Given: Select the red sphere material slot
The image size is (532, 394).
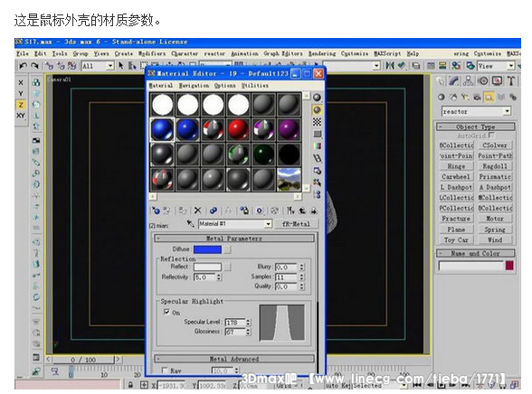Looking at the screenshot, I should pos(238,129).
